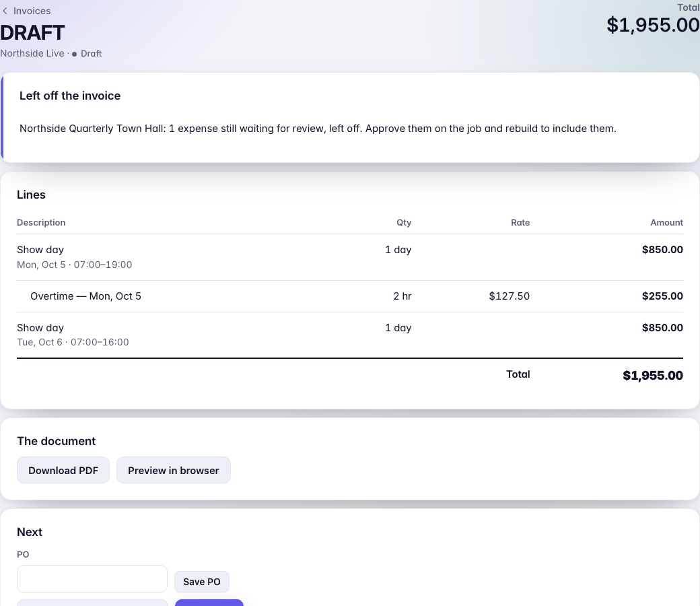Go back using the Invoices chevron icon

(x=5, y=11)
